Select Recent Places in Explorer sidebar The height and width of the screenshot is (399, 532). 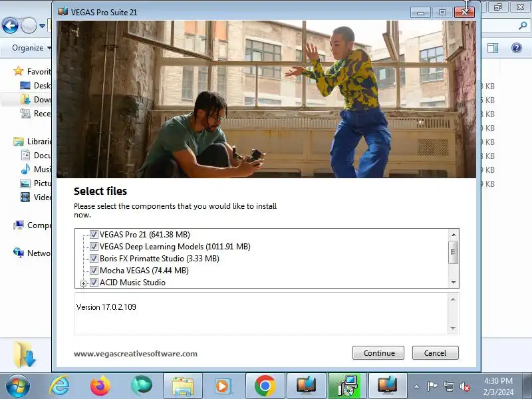tap(35, 113)
